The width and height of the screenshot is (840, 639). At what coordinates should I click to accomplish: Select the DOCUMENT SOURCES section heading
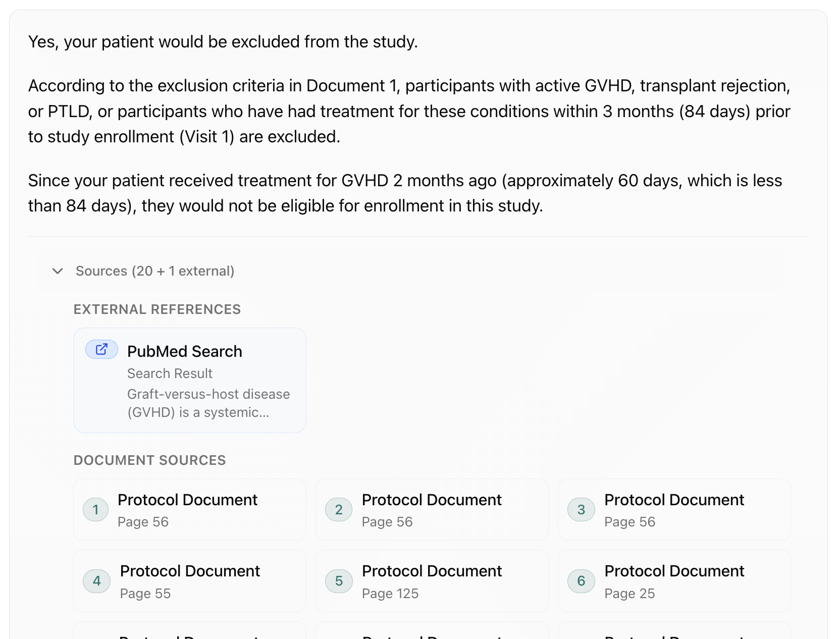tap(149, 460)
